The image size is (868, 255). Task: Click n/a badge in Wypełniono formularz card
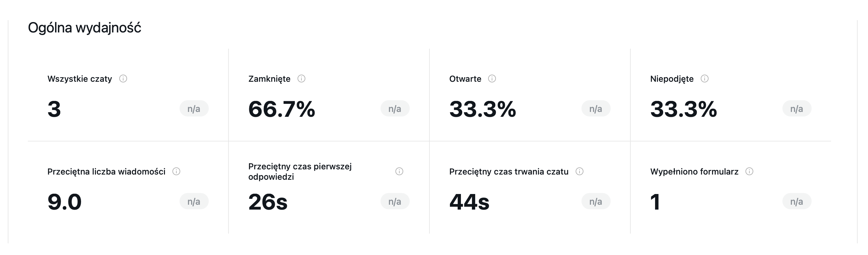click(x=797, y=201)
